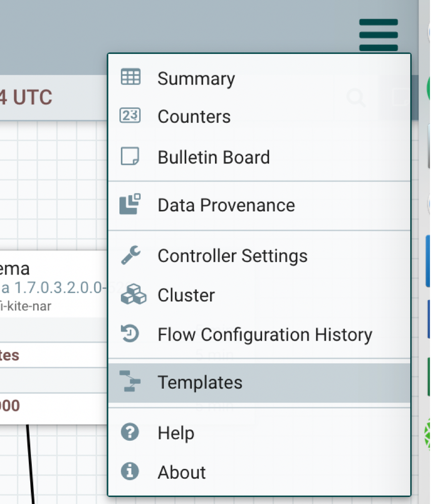Click the Cluster cubes icon

tap(132, 295)
